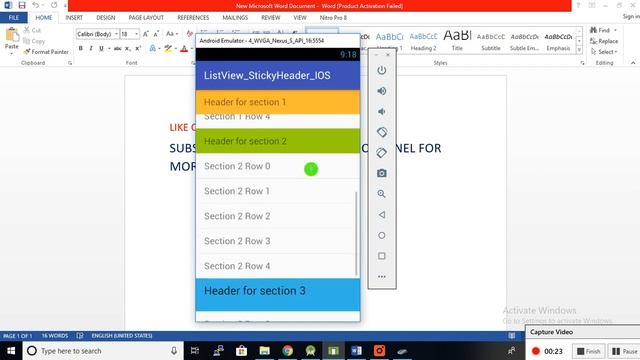The height and width of the screenshot is (360, 640).
Task: Cut selection using the scissors icon
Action: pyautogui.click(x=32, y=30)
